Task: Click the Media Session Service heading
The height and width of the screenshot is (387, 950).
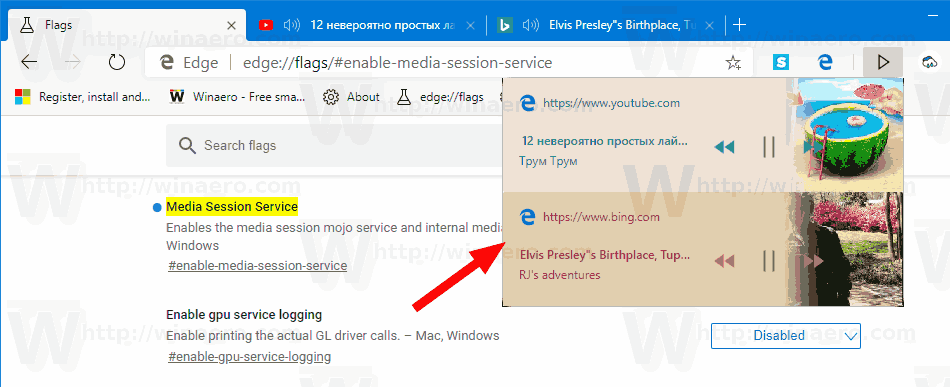Action: pyautogui.click(x=232, y=207)
